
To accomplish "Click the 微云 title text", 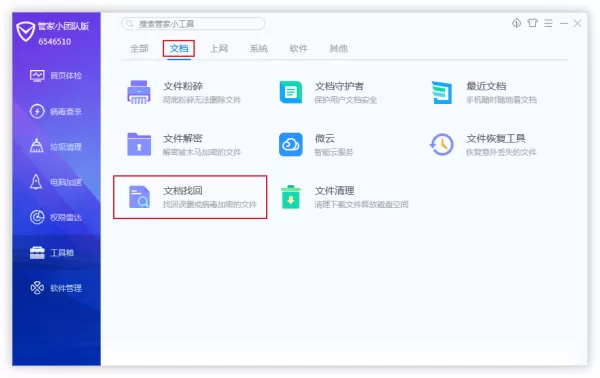I will point(324,138).
